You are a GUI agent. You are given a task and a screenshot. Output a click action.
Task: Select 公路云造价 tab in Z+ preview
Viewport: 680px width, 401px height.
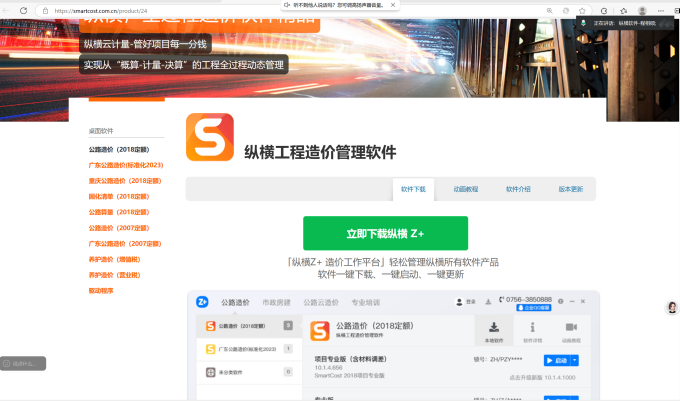(x=321, y=303)
